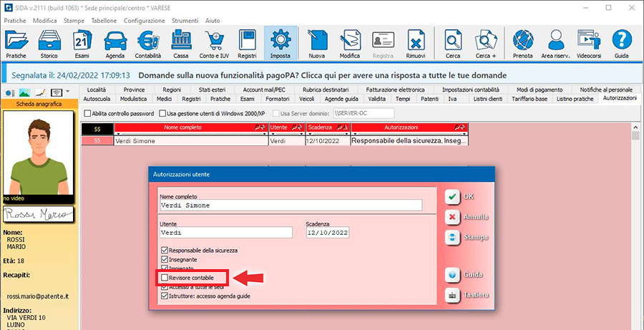This screenshot has height=330, width=644.
Task: Click the Prenota globe icon
Action: point(523,44)
